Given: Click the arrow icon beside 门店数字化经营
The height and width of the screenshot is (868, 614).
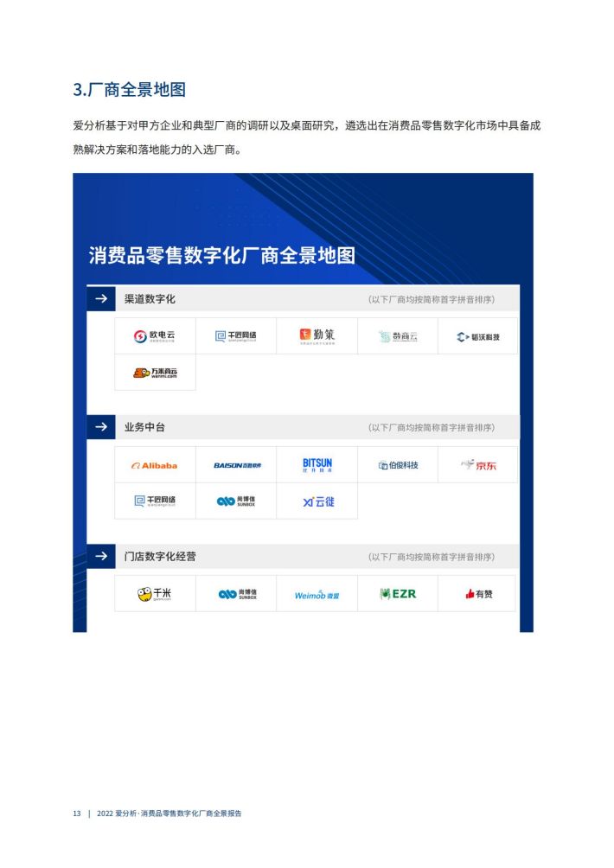Looking at the screenshot, I should tap(101, 556).
